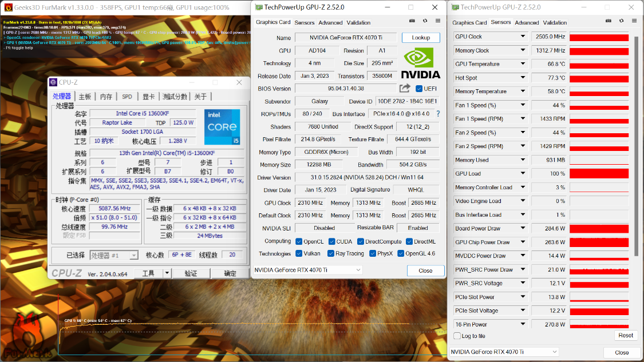Click the GPU Load red usage bar
The width and height of the screenshot is (644, 362).
(599, 174)
